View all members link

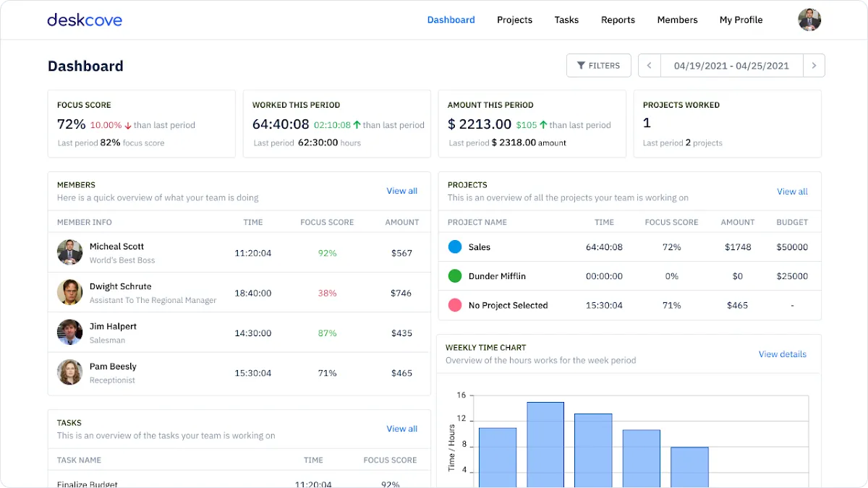click(x=401, y=191)
